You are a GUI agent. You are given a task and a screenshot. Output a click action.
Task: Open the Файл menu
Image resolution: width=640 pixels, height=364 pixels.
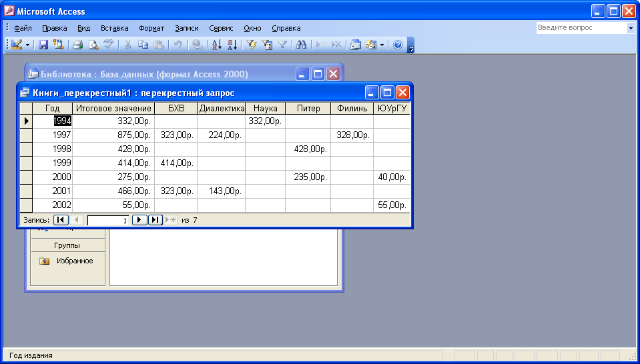[23, 28]
